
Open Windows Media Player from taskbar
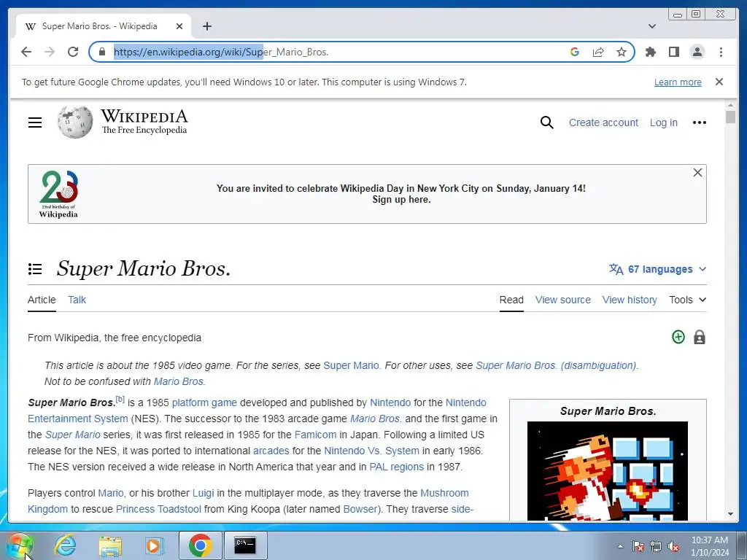pyautogui.click(x=155, y=545)
